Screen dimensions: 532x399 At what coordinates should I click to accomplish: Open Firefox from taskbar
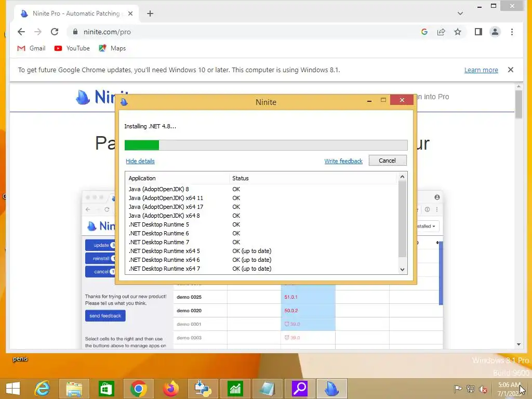point(170,389)
